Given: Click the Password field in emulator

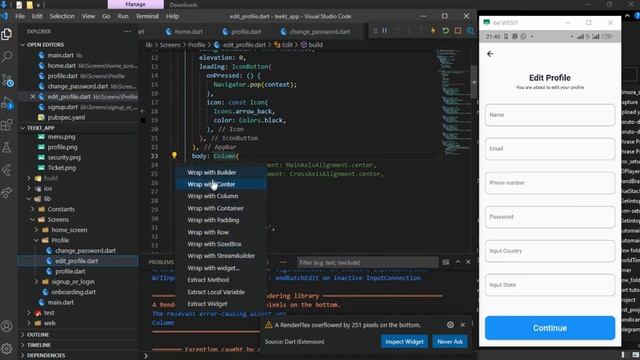Looking at the screenshot, I should (550, 217).
